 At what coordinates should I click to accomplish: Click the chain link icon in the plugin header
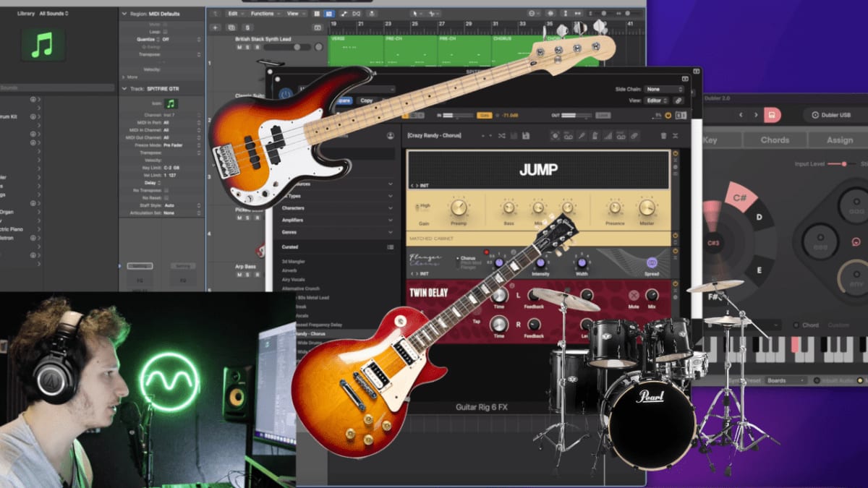click(x=678, y=100)
